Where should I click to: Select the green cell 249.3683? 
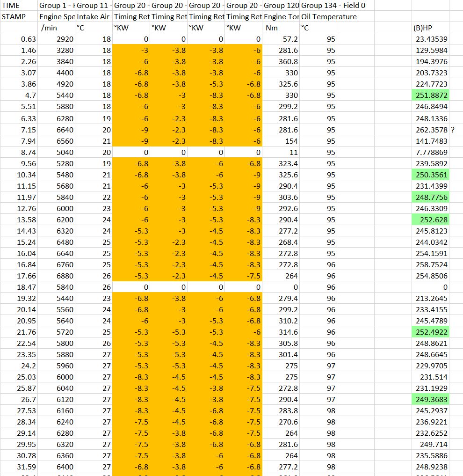tap(430, 400)
